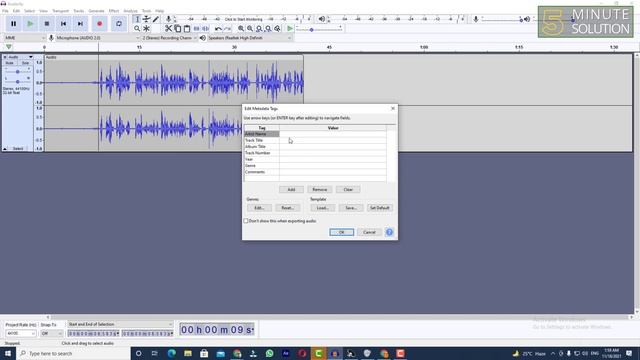The width and height of the screenshot is (640, 360).
Task: Click the Play-at-speed green arrow
Action: [x=290, y=29]
